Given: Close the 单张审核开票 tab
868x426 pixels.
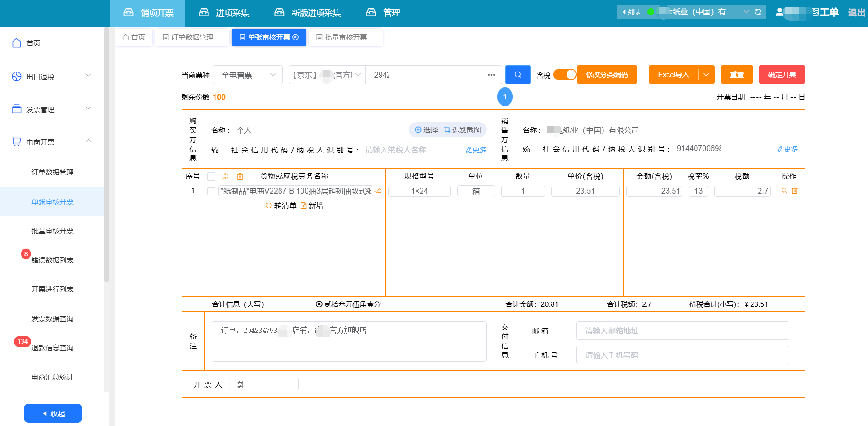Looking at the screenshot, I should [295, 37].
